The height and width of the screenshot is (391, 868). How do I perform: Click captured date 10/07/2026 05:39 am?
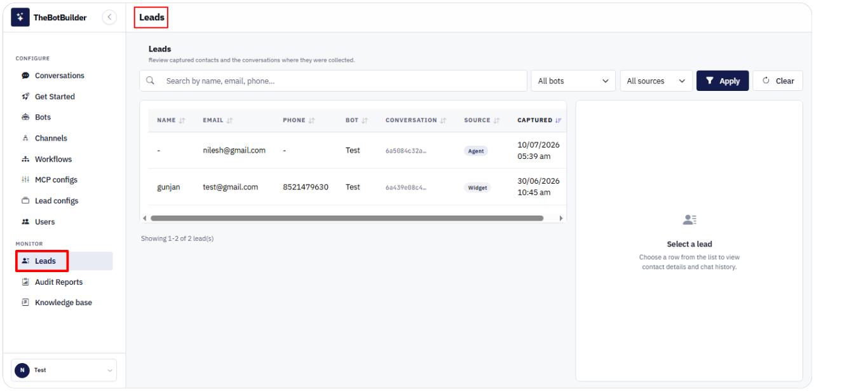[x=538, y=151]
